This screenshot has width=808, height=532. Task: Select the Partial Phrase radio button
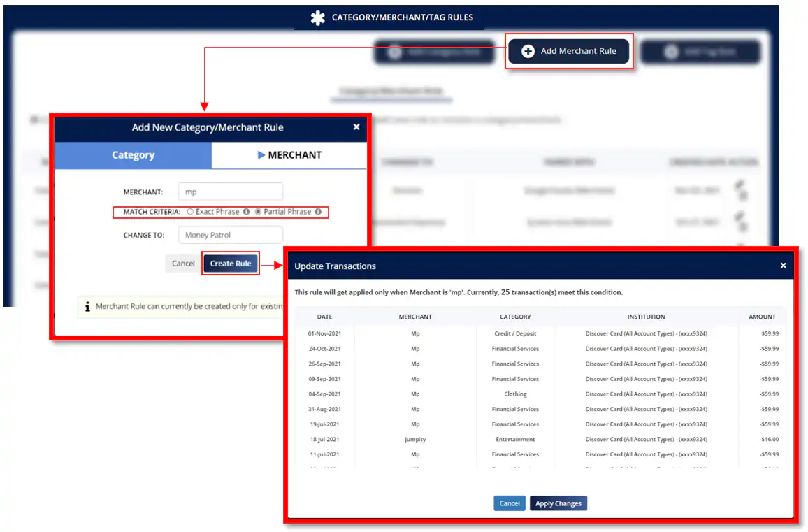point(259,211)
